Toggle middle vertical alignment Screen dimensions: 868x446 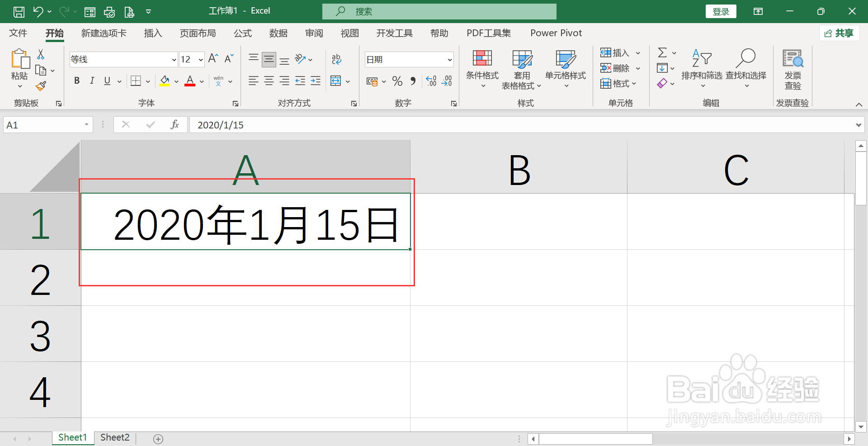point(269,59)
